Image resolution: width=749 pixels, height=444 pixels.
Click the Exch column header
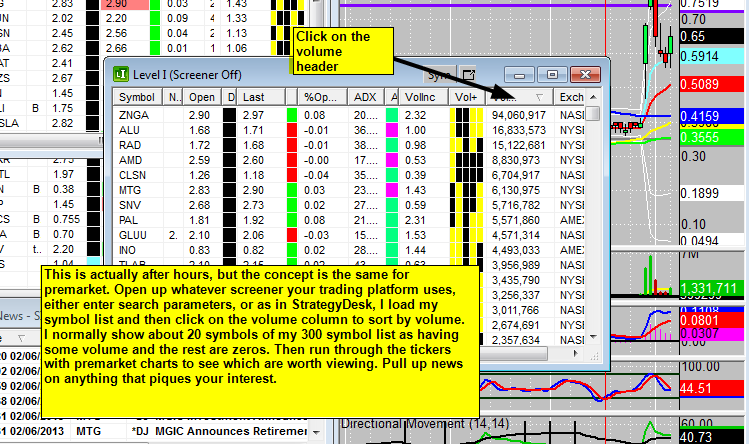569,97
